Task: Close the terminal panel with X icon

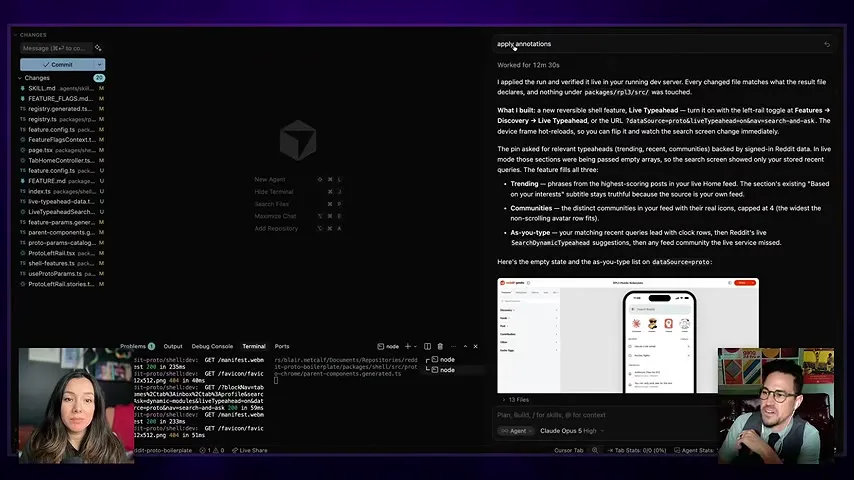Action: pyautogui.click(x=475, y=347)
